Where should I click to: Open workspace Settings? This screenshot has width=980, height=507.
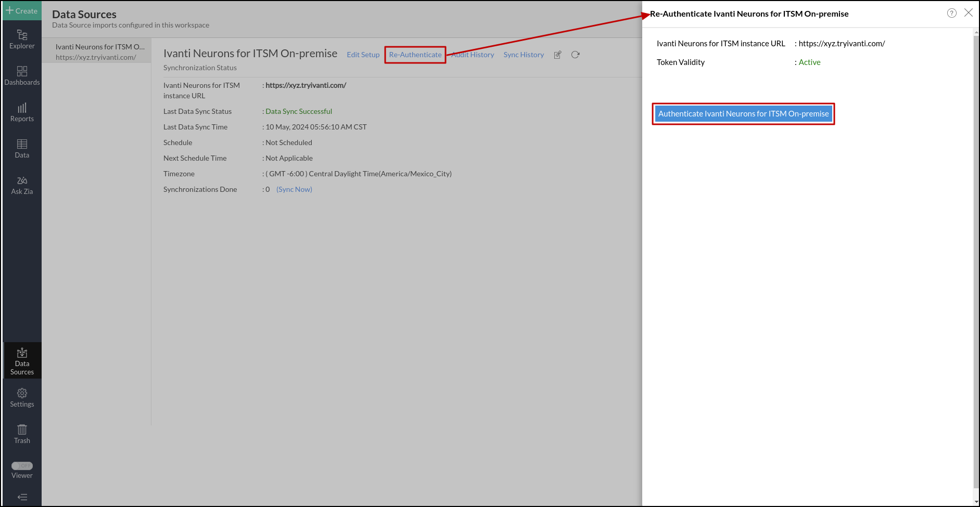click(21, 398)
